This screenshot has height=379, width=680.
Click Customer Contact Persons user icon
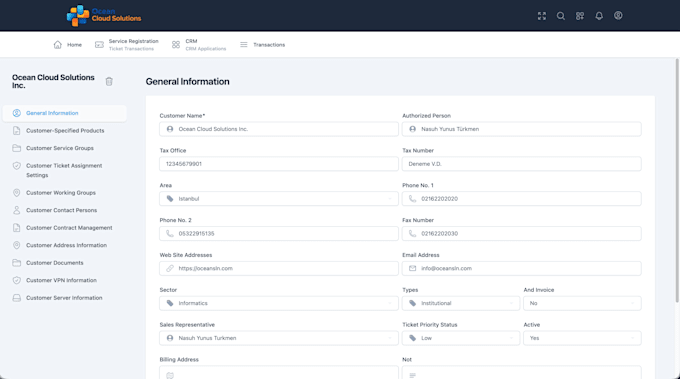(x=16, y=210)
